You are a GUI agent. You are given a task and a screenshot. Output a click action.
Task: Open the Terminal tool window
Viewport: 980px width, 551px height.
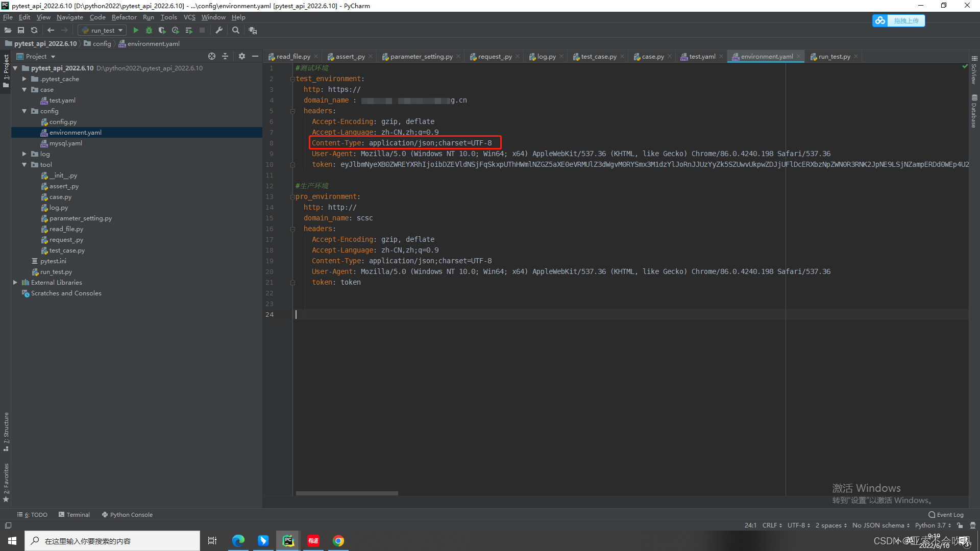pos(74,515)
